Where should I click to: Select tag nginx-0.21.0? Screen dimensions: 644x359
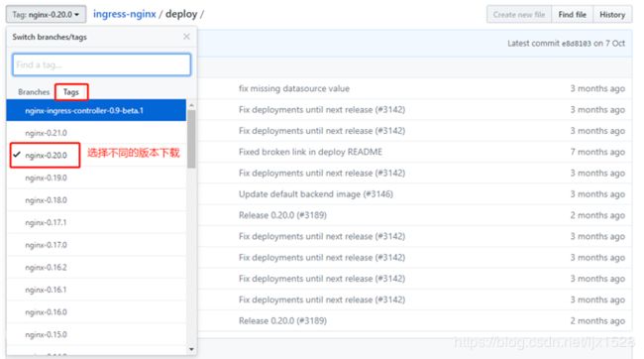point(96,133)
